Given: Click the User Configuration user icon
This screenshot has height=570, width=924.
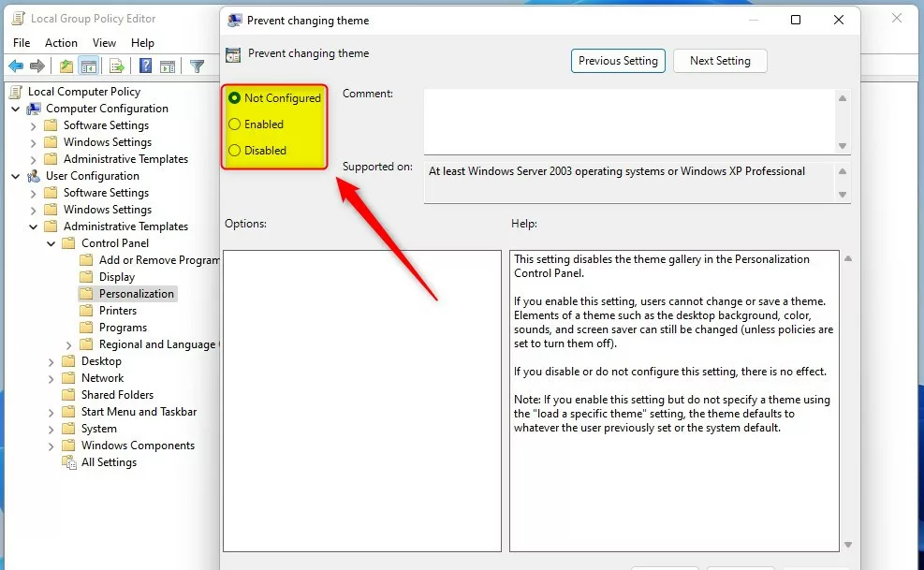Looking at the screenshot, I should pyautogui.click(x=35, y=176).
